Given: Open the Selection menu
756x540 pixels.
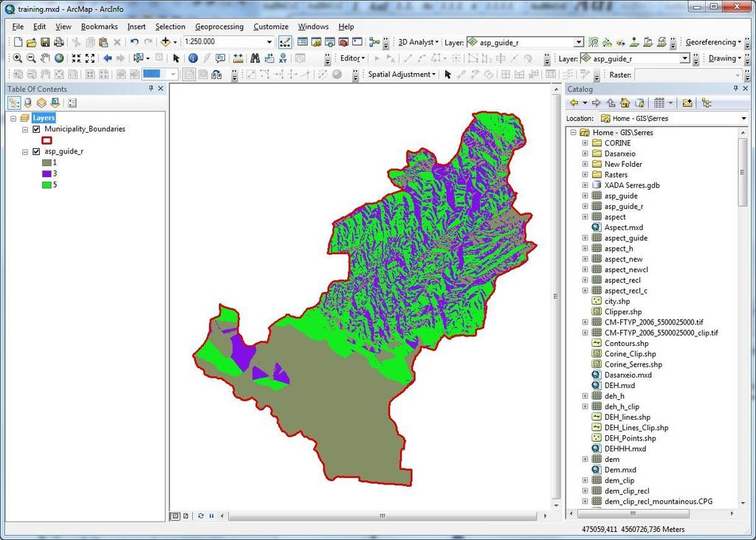Looking at the screenshot, I should click(171, 27).
